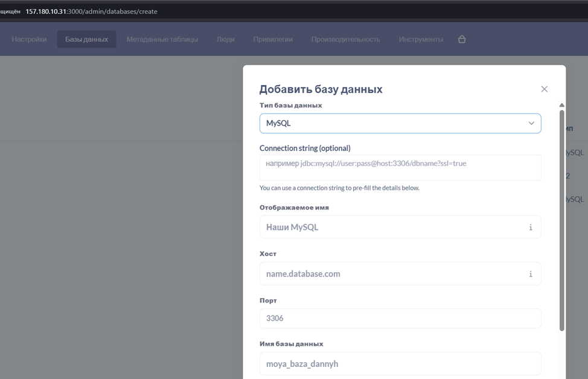Select the Базы данных tab
The image size is (588, 379).
(x=86, y=39)
